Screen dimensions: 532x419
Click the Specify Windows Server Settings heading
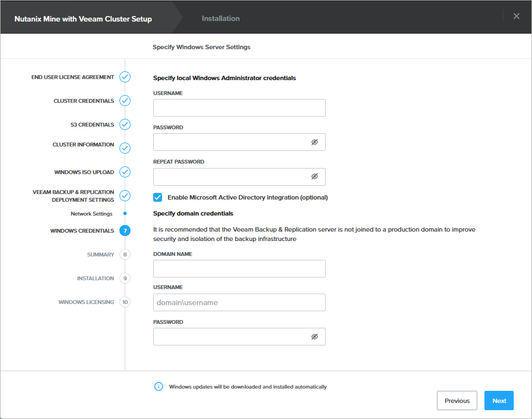(x=201, y=47)
